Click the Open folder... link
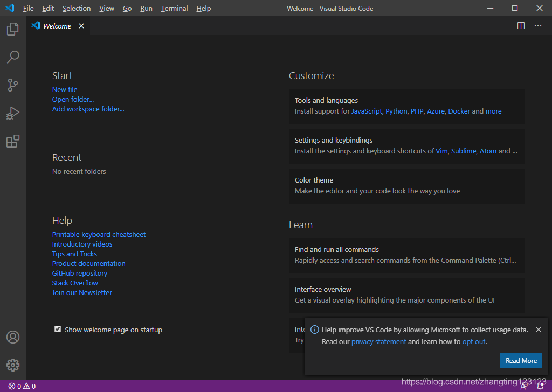This screenshot has width=552, height=392. tap(73, 100)
